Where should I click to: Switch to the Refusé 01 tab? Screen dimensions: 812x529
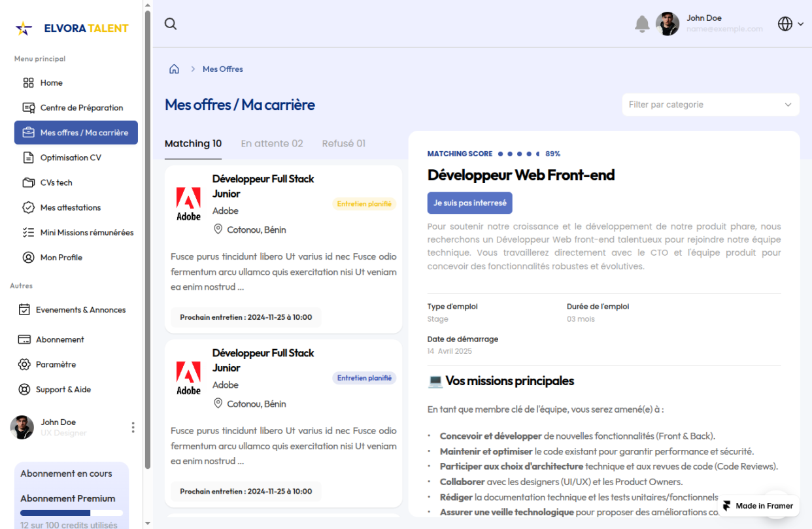tap(343, 144)
